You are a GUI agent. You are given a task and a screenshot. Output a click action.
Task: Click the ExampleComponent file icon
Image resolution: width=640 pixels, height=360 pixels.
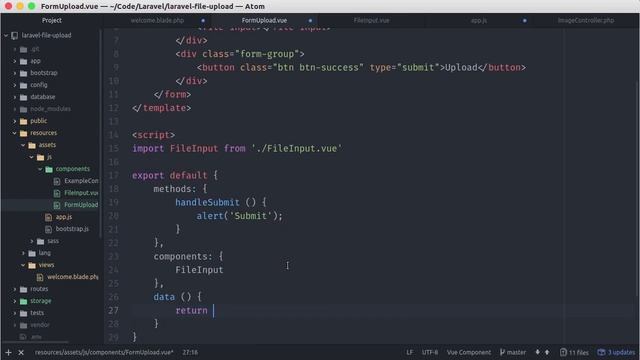(57, 181)
